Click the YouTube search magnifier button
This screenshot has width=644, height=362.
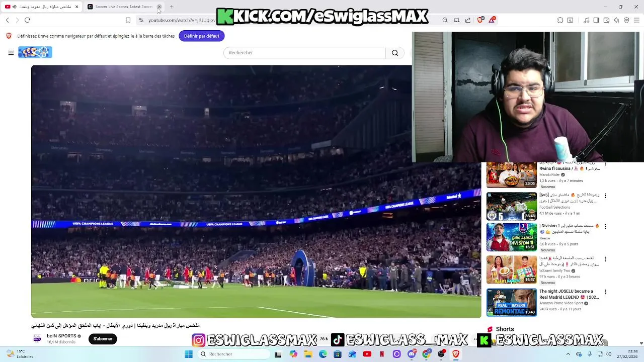[395, 53]
